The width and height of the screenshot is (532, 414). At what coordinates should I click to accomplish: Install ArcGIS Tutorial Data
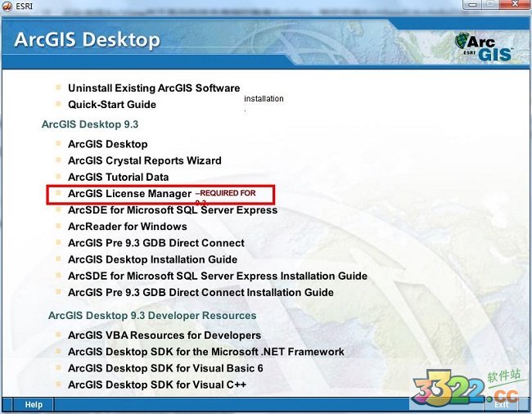click(x=118, y=177)
